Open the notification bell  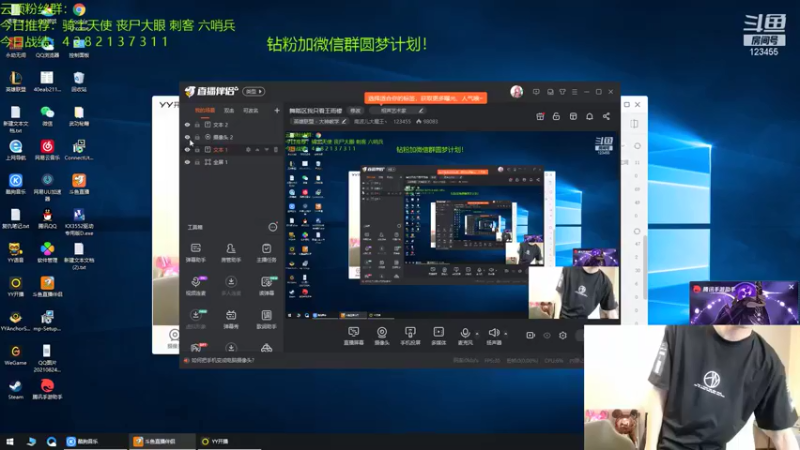(x=589, y=117)
